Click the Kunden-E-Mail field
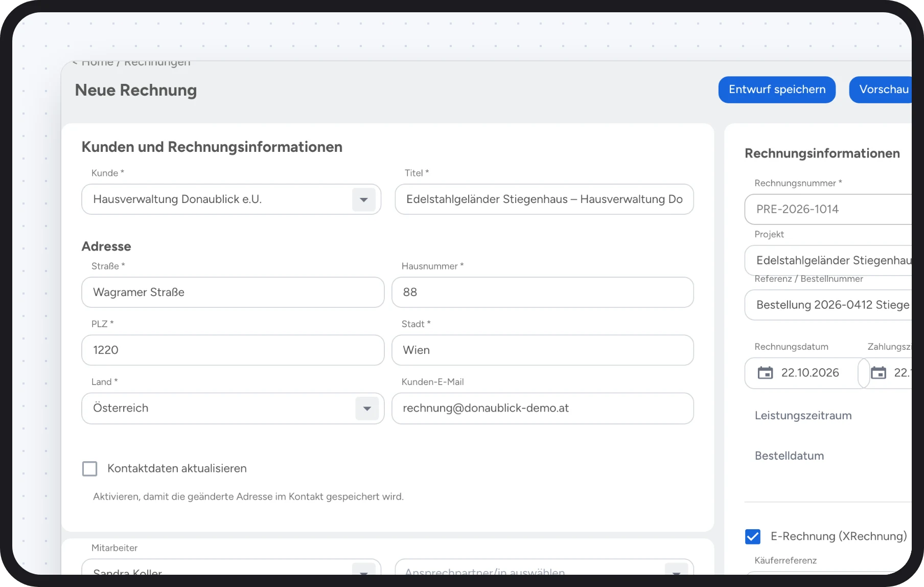 pos(543,409)
